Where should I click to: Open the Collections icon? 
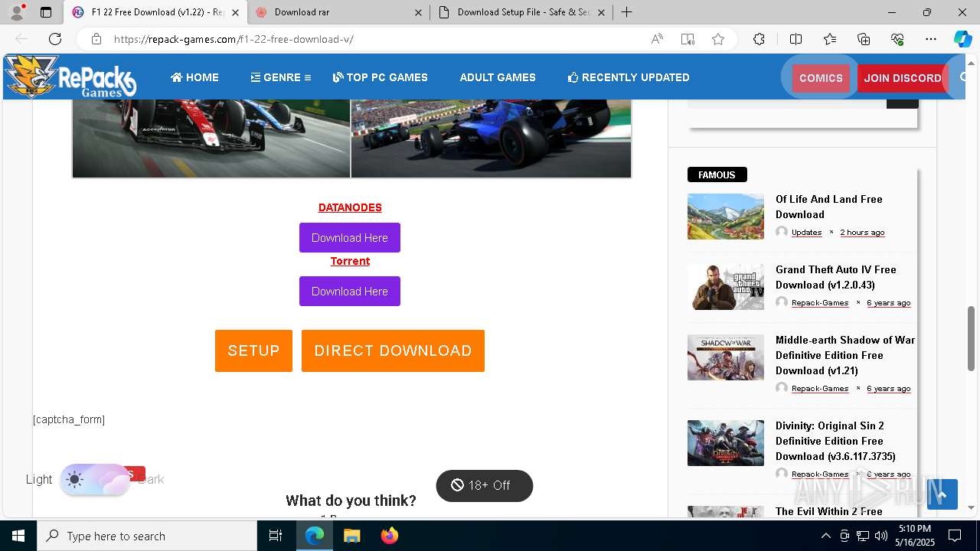(x=864, y=39)
